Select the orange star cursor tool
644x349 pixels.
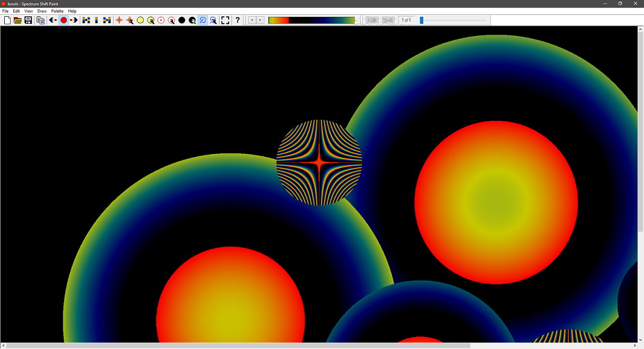click(119, 20)
